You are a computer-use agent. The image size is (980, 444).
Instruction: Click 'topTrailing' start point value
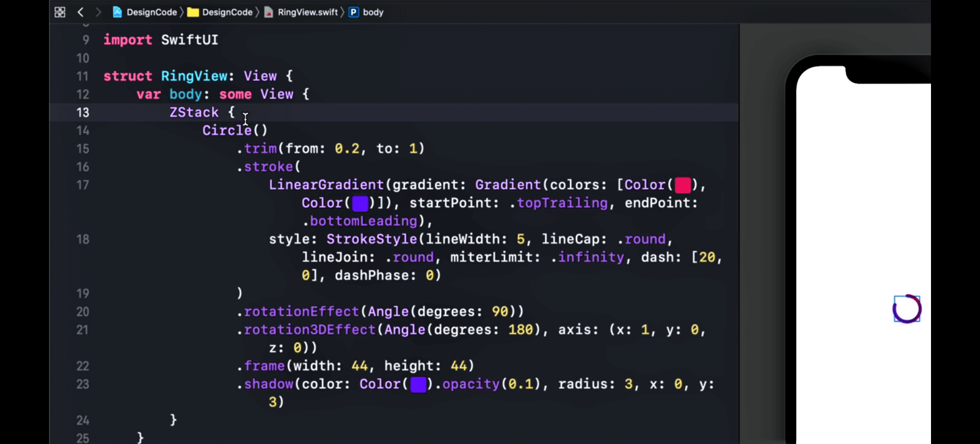pos(562,203)
